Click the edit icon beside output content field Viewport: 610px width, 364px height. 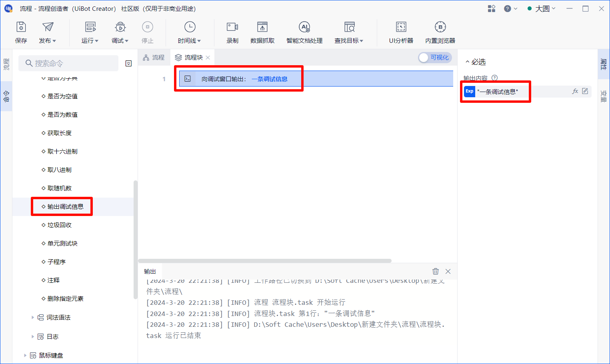[x=585, y=91]
